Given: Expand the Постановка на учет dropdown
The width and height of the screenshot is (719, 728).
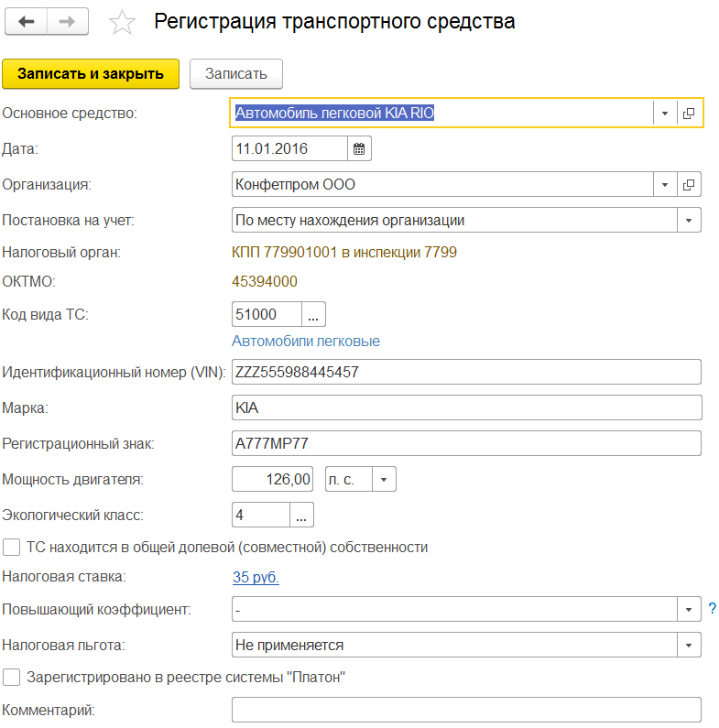Looking at the screenshot, I should pyautogui.click(x=689, y=220).
